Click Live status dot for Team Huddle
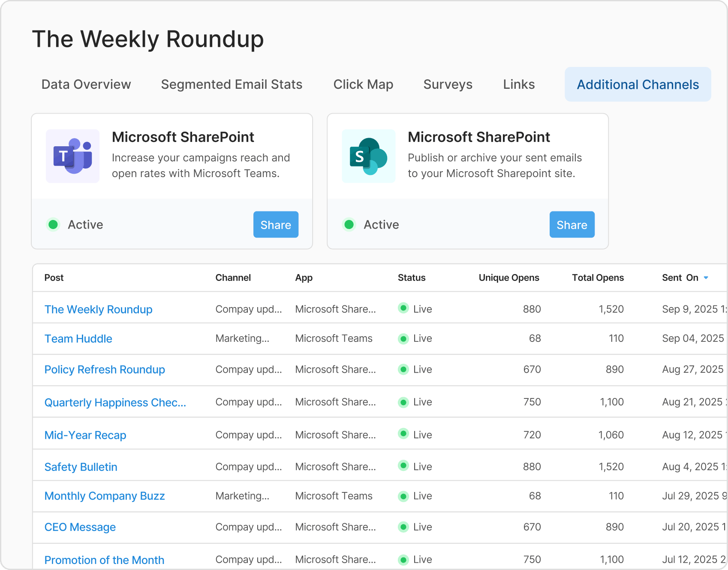 click(403, 339)
